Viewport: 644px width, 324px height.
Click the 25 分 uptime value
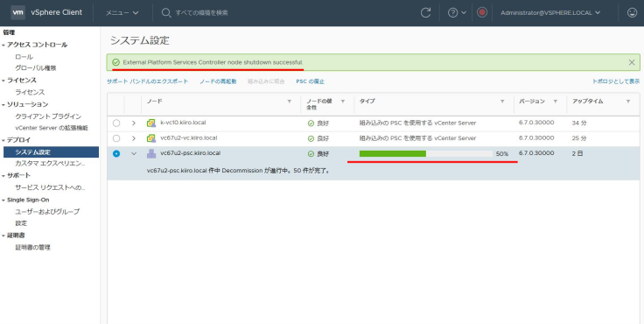[x=579, y=138]
